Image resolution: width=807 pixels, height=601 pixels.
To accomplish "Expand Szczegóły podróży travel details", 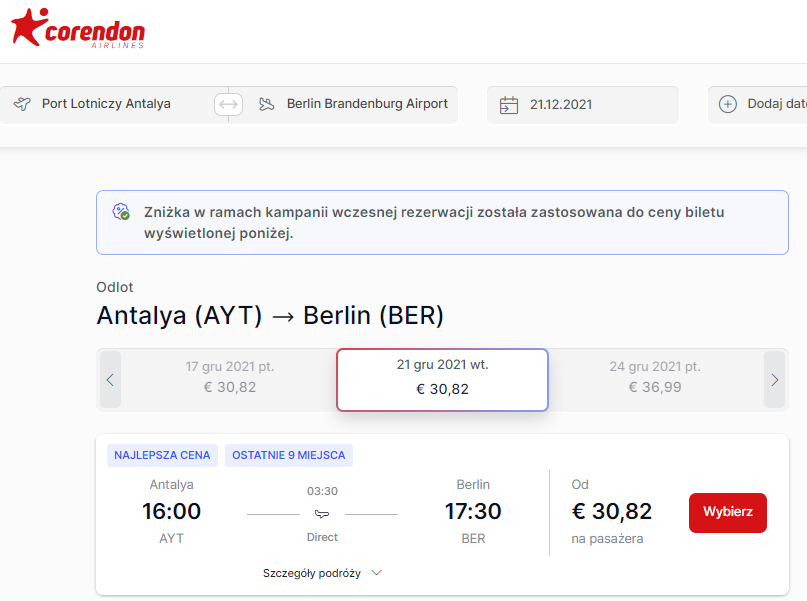I will click(322, 573).
